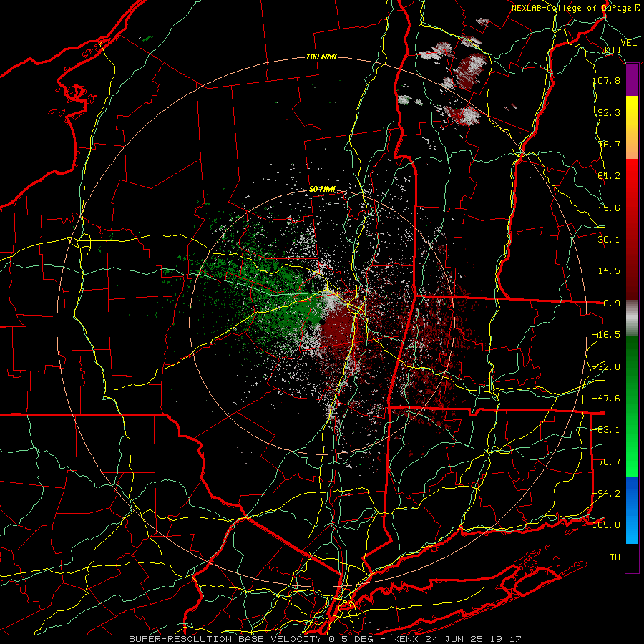The width and height of the screenshot is (644, 644).
Task: Click the 30.1 velocity scale value
Action: [609, 240]
